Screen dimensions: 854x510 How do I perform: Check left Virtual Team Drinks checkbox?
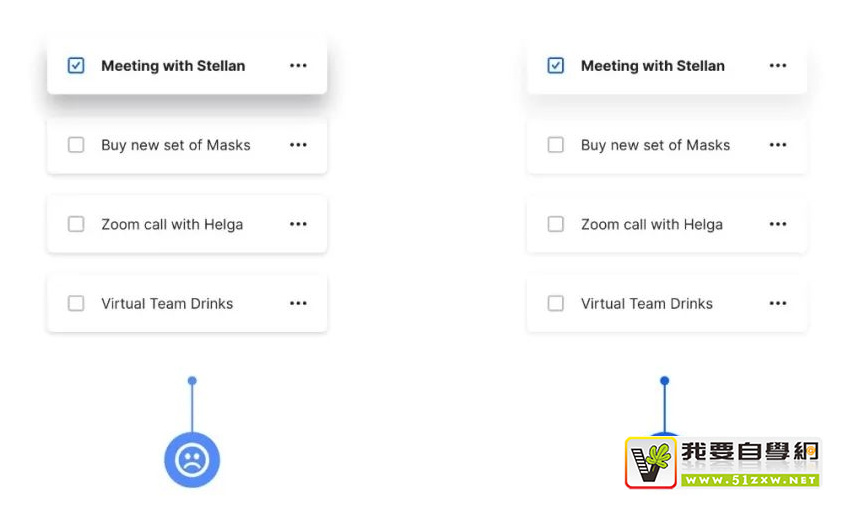point(76,303)
